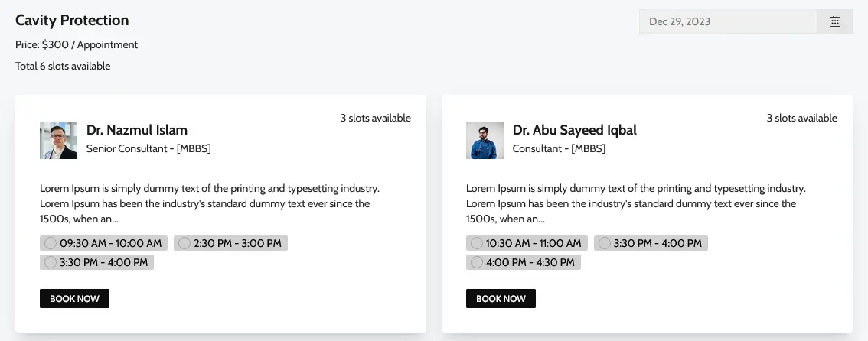Open the calendar date picker icon
868x341 pixels.
click(835, 21)
